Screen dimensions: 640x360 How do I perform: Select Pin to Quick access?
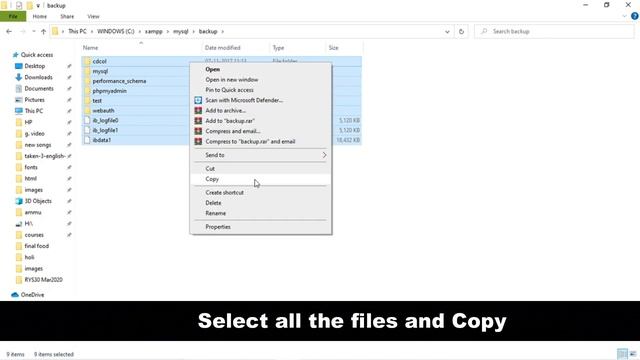pyautogui.click(x=260, y=90)
